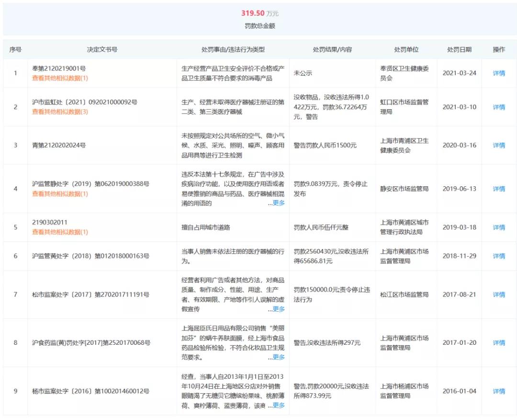Open 详情 for the 松市监案处字〔2017〕record
Viewport: 517px width, 420px height.
click(x=498, y=295)
